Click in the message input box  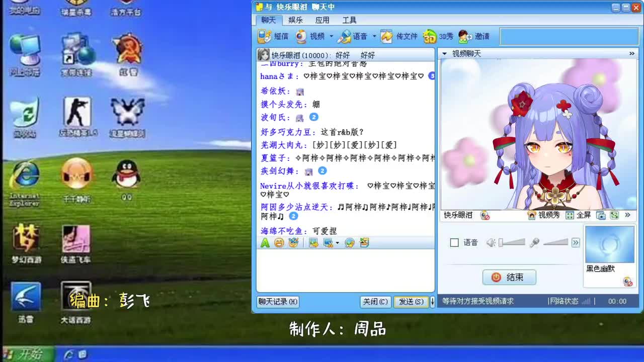(x=345, y=270)
